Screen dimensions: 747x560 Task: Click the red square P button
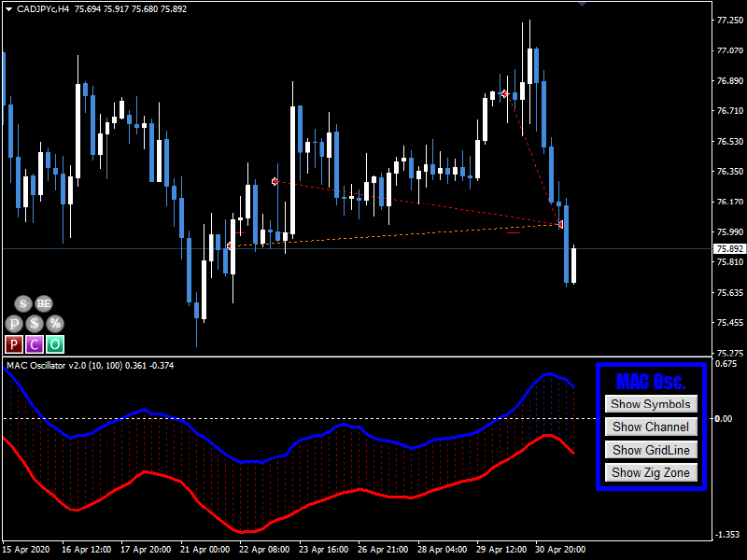click(14, 344)
